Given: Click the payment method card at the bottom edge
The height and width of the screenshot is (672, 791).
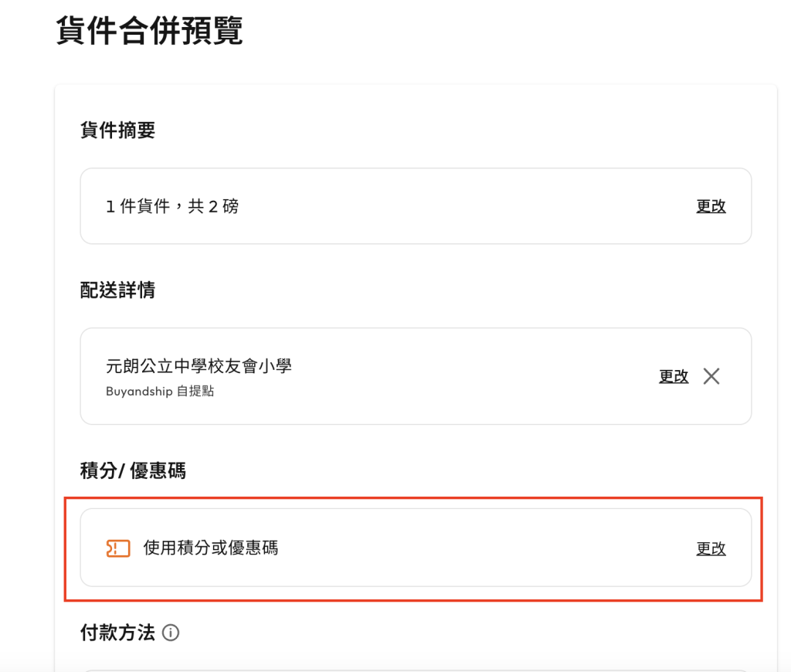Looking at the screenshot, I should click(416, 670).
